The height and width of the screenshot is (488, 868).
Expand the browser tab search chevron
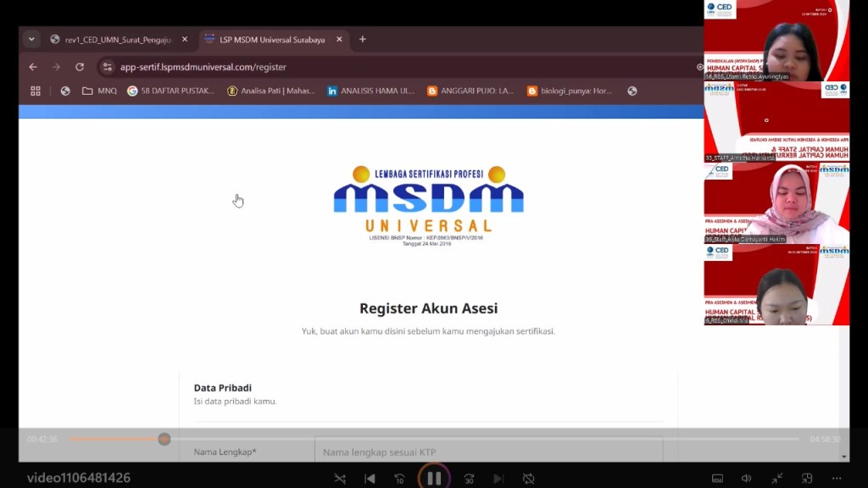click(x=32, y=39)
